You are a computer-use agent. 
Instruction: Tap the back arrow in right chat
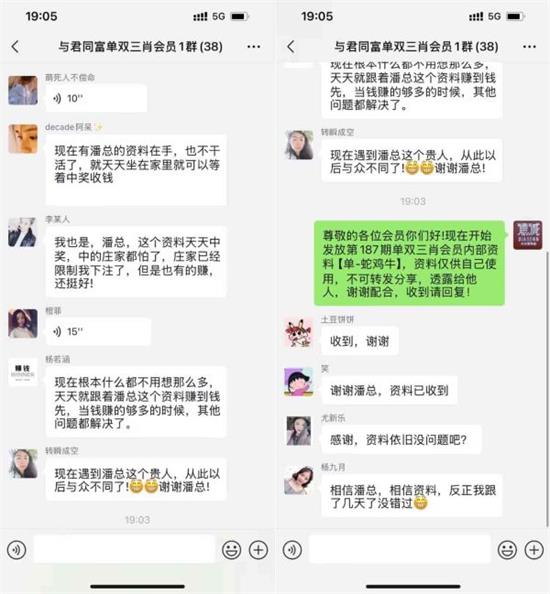pyautogui.click(x=291, y=47)
